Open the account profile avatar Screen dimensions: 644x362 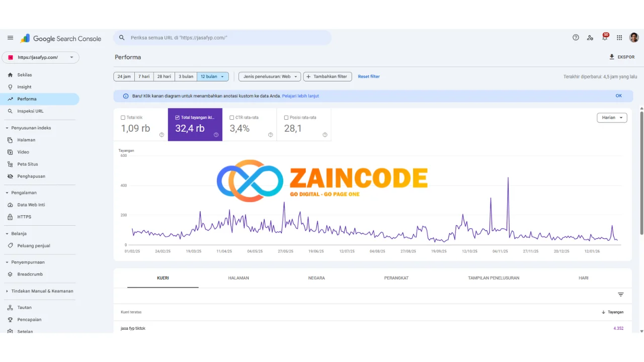634,38
